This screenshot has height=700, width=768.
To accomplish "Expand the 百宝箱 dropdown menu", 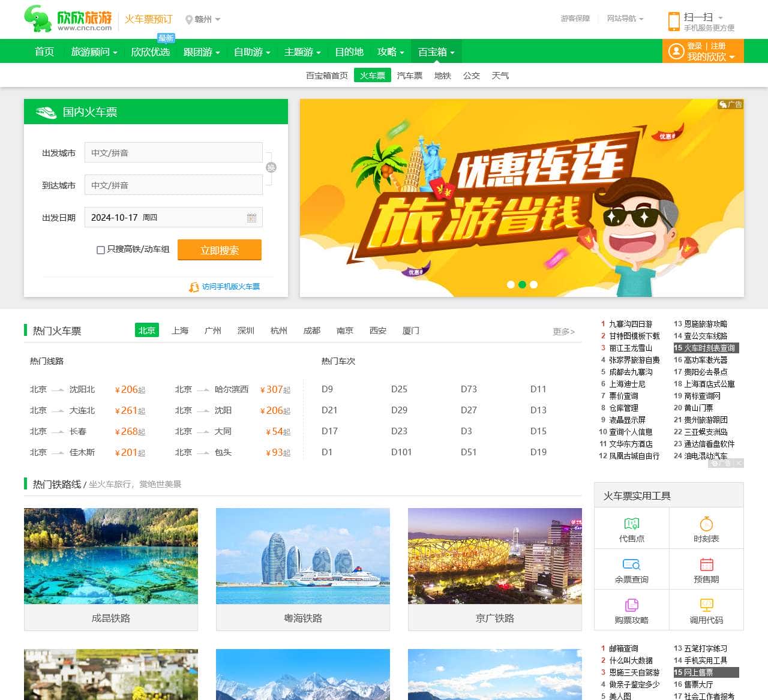I will pos(436,52).
